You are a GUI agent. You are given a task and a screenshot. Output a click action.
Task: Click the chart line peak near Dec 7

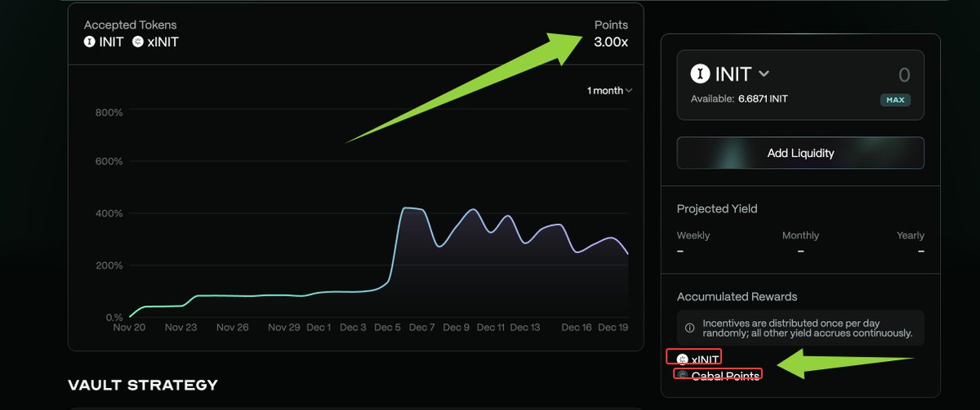[x=412, y=208]
